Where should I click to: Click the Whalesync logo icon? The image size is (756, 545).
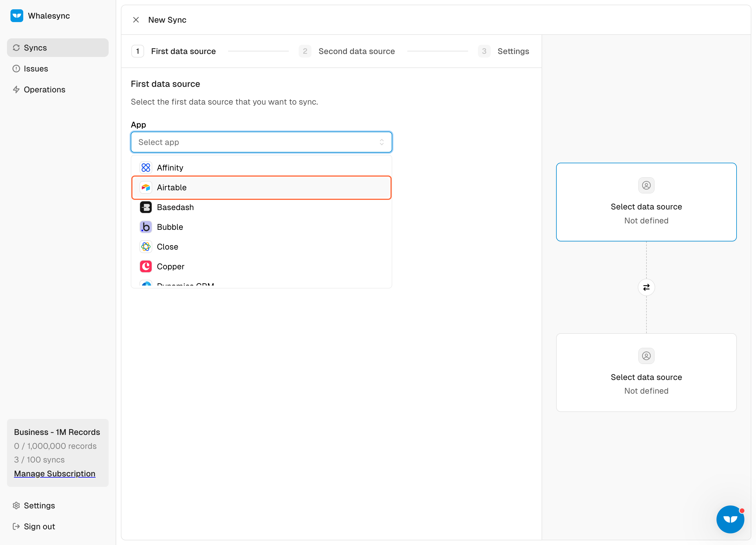click(17, 16)
